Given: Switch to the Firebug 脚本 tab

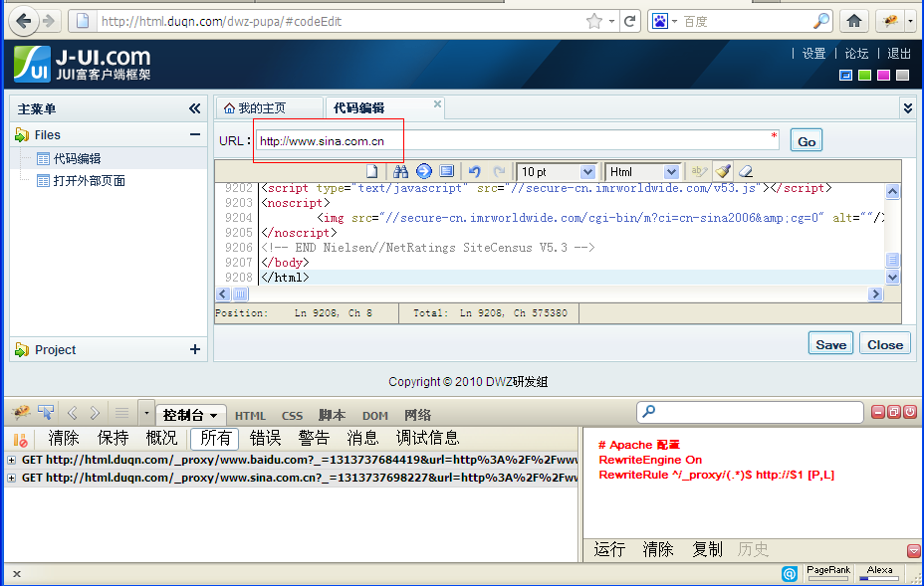Looking at the screenshot, I should pyautogui.click(x=332, y=416).
